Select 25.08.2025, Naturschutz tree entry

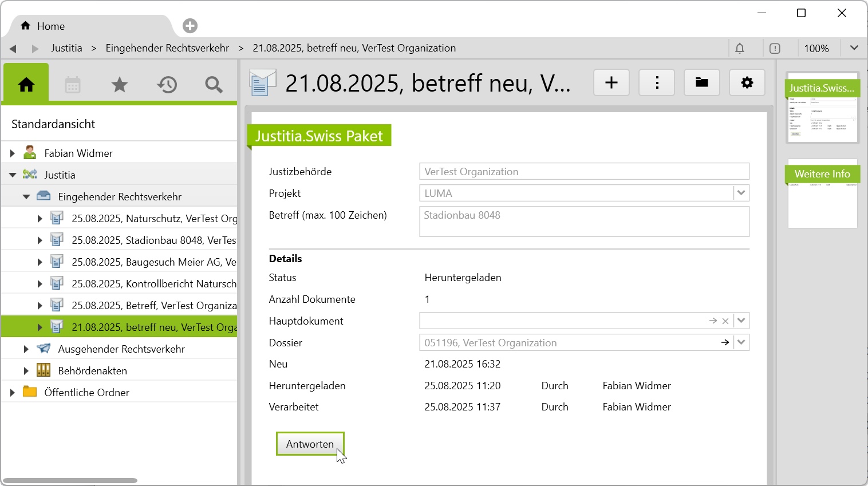point(119,219)
